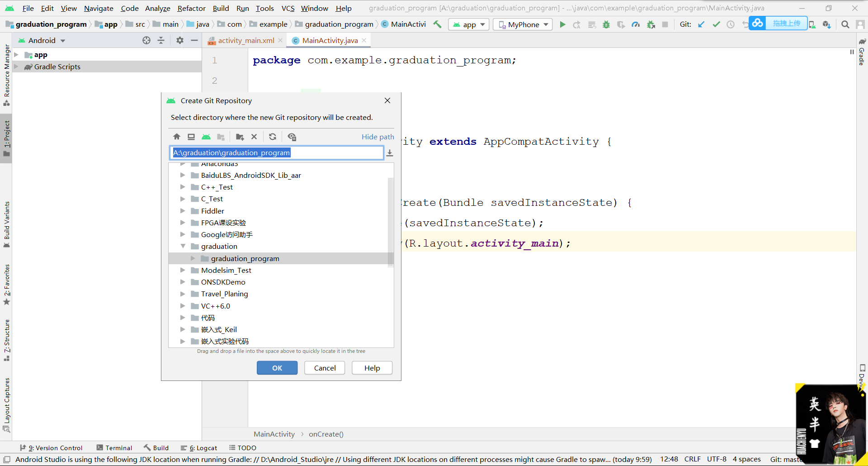This screenshot has width=868, height=466.
Task: Switch to MainActivity.java tab
Action: point(330,40)
